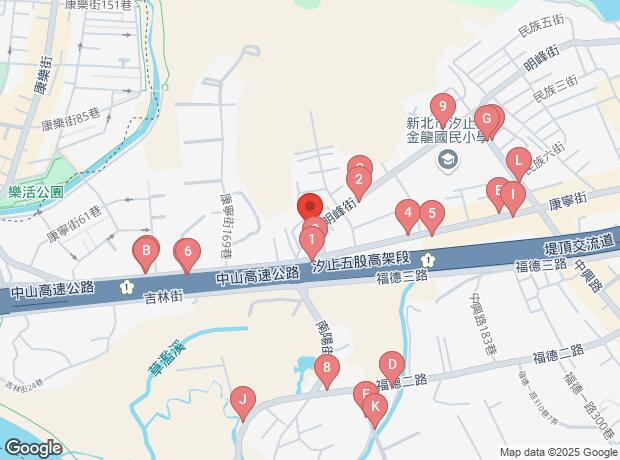Select marker D near 福德二路
Viewport: 620px width, 460px height.
coord(391,368)
